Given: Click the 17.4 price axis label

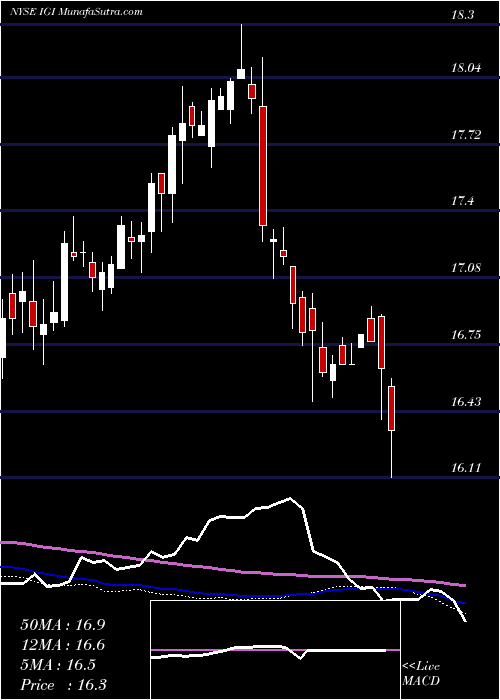Looking at the screenshot, I should click(x=462, y=201).
